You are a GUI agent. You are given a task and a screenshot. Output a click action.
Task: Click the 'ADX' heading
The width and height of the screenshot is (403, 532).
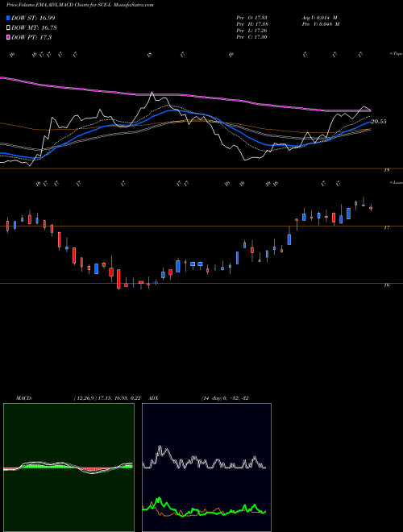[154, 398]
